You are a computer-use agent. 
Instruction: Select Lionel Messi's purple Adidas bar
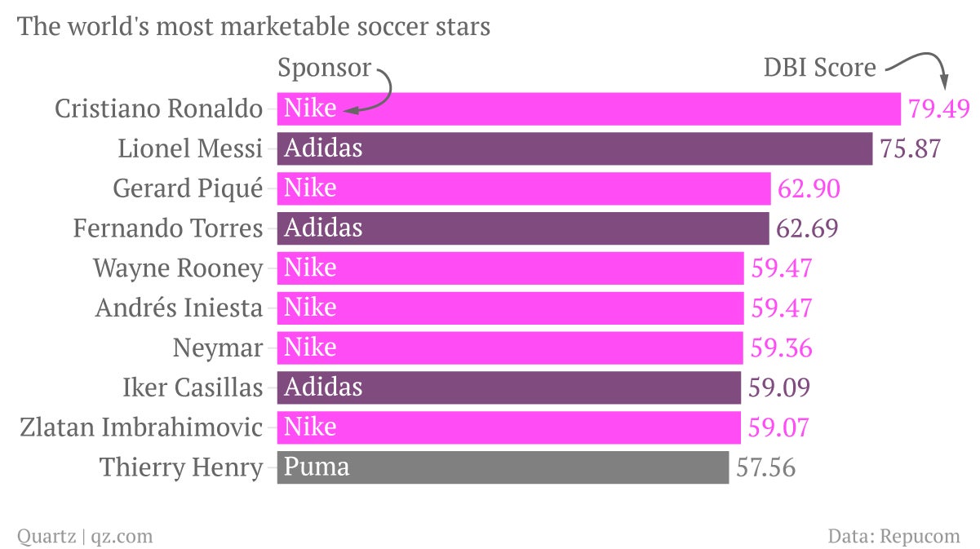tap(574, 148)
